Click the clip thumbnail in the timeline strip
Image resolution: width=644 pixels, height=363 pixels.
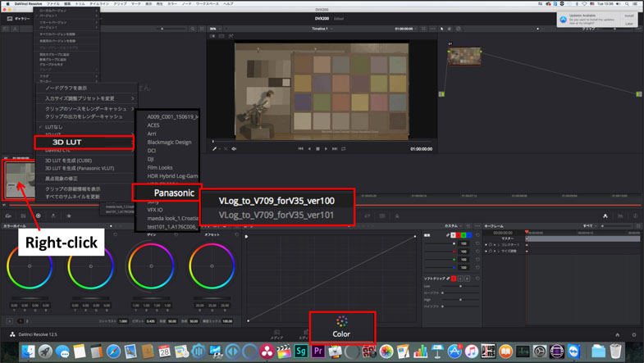pos(20,179)
